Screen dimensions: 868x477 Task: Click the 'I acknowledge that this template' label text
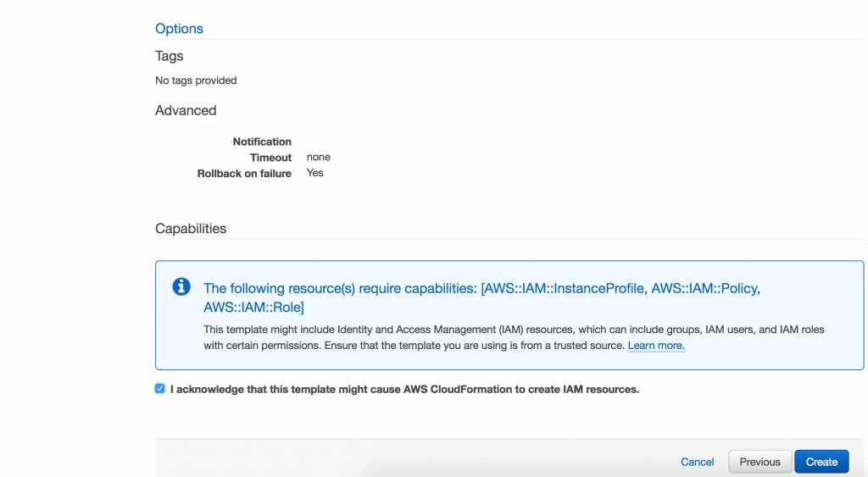pyautogui.click(x=404, y=389)
